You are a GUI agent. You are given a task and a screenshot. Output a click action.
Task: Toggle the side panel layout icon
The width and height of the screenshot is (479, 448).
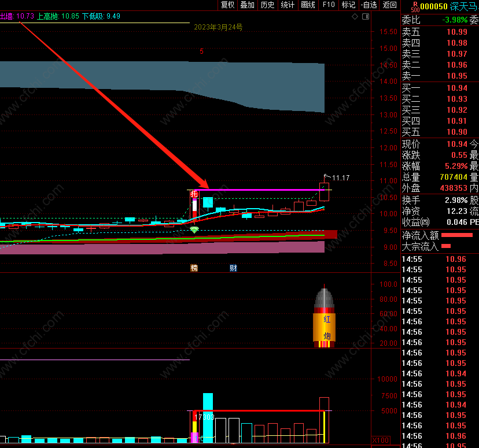click(x=366, y=17)
